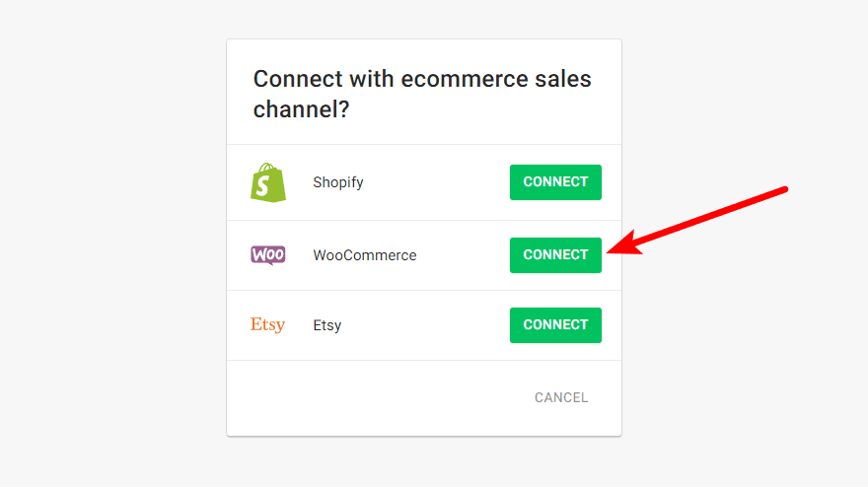Select the Etsy text label
This screenshot has height=487, width=868.
(x=327, y=325)
